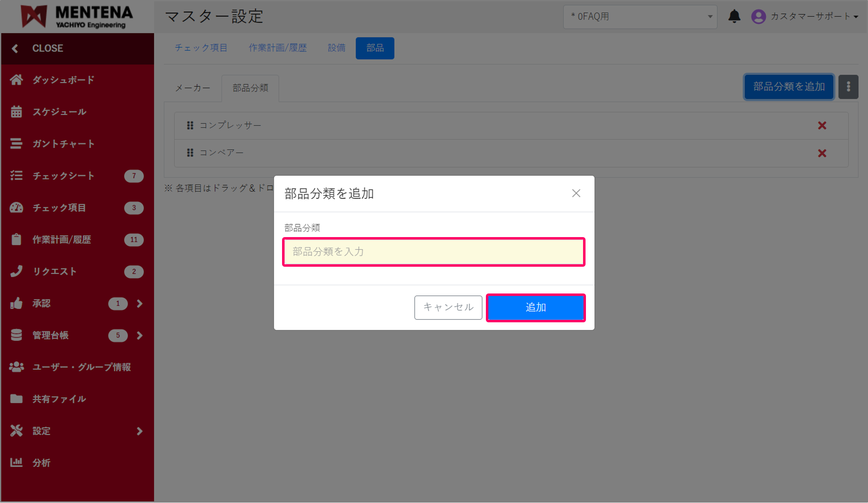Open the three-dot options menu
Viewport: 868px width, 503px height.
click(x=848, y=87)
